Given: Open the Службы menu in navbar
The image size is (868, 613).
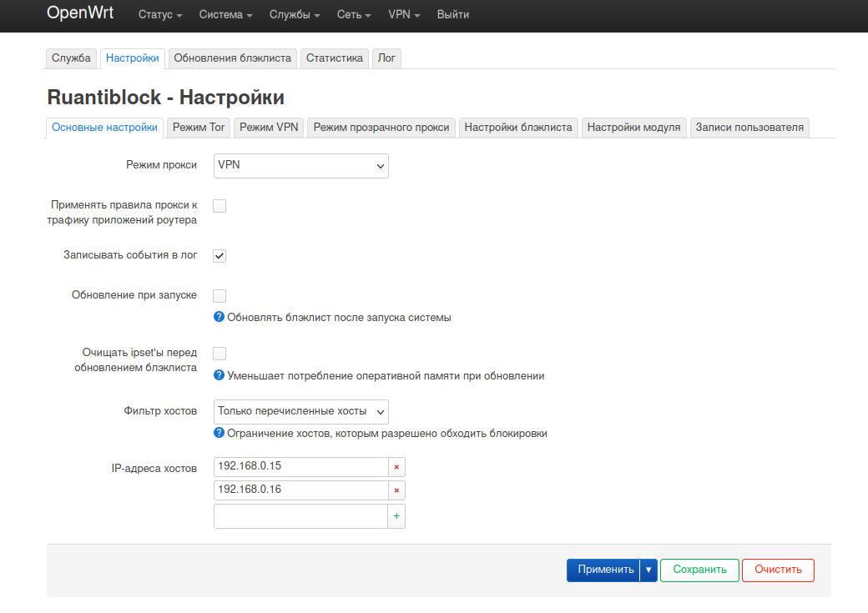Looking at the screenshot, I should click(295, 15).
